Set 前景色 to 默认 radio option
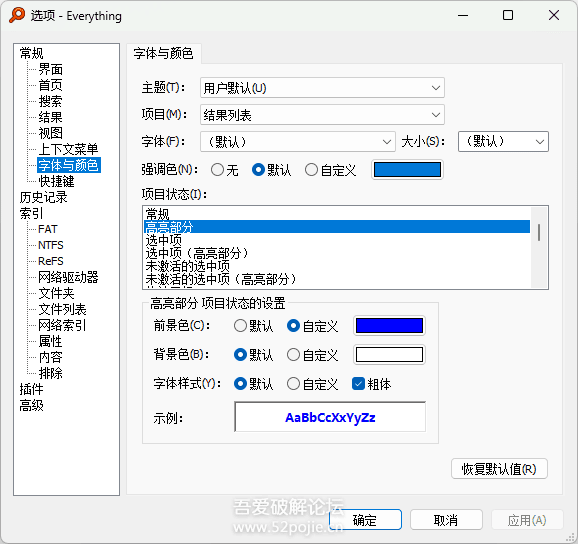The image size is (578, 544). (240, 326)
